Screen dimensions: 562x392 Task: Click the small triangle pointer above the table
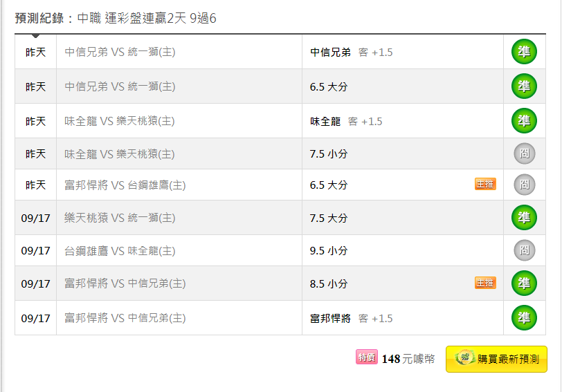[x=36, y=37]
